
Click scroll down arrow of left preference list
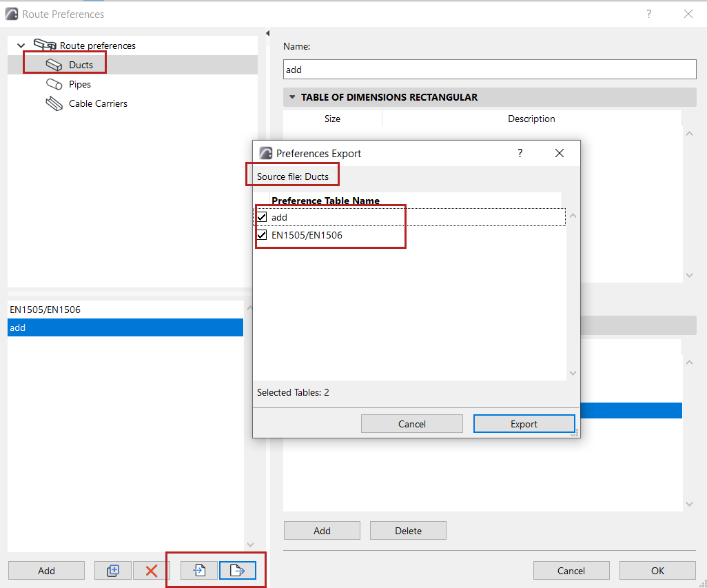tap(251, 545)
